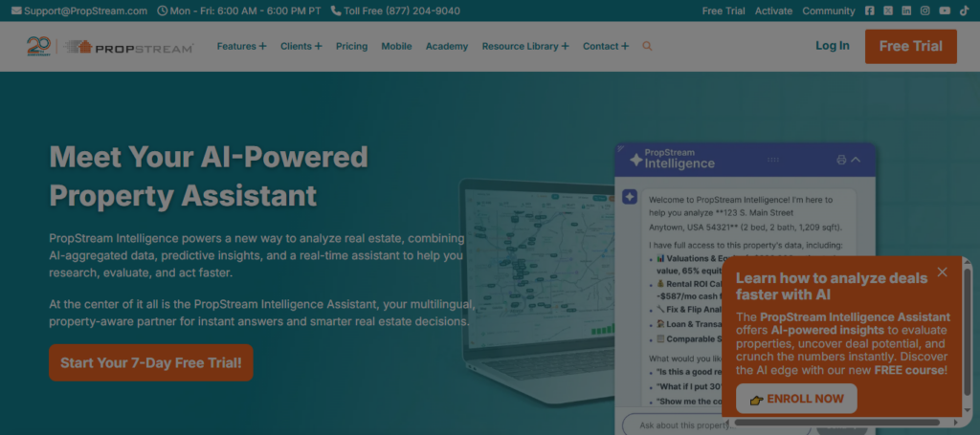980x435 pixels.
Task: Click the assistant avatar beside welcome message
Action: tap(630, 197)
